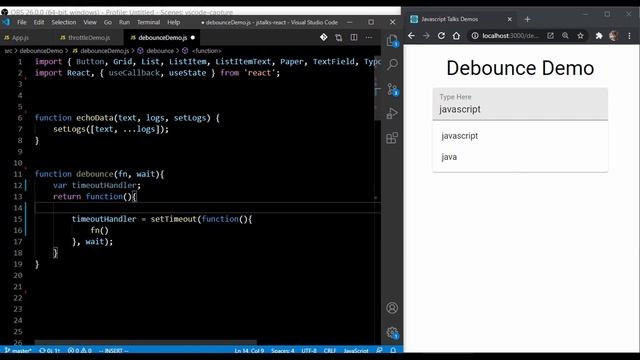Open the Run menu
This screenshot has width=640, height=360.
coord(124,22)
